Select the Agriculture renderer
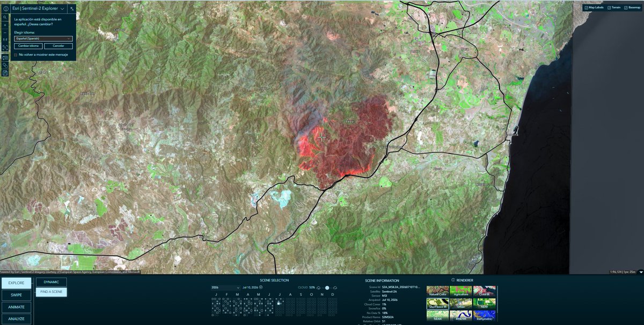This screenshot has height=325, width=644. pyautogui.click(x=461, y=291)
